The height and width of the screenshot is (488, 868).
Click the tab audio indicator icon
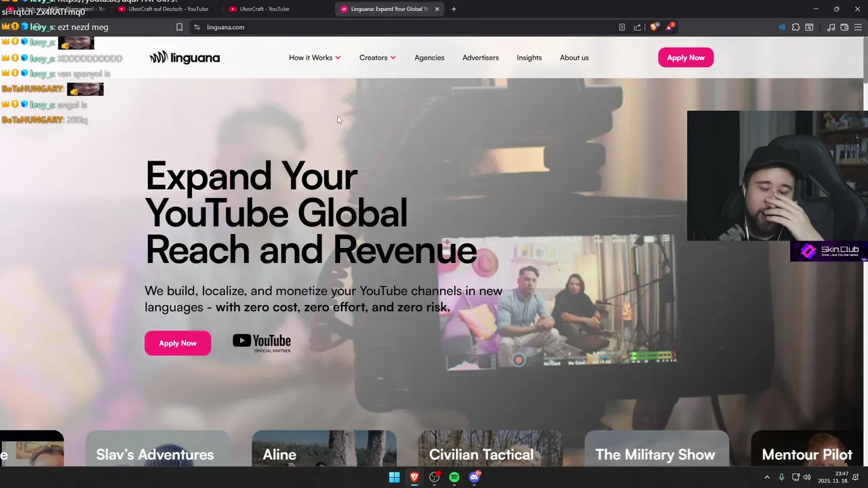tap(782, 27)
